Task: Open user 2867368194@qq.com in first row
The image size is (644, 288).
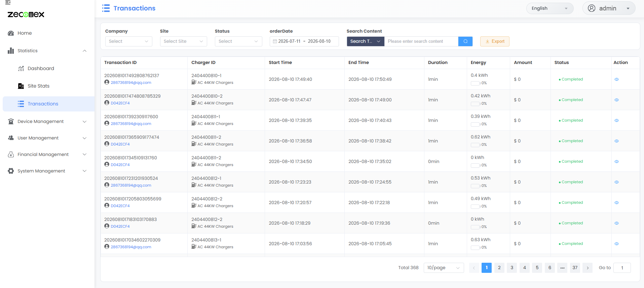Action: tap(131, 83)
